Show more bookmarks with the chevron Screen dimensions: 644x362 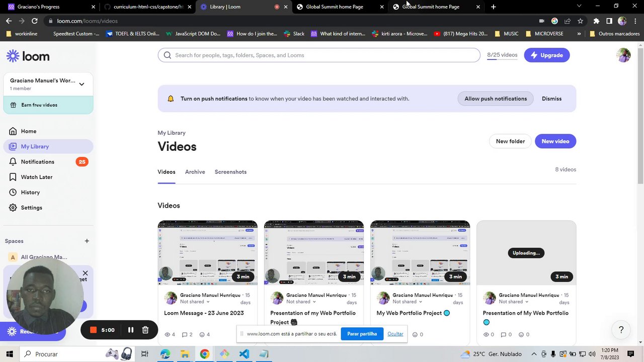[x=579, y=34]
